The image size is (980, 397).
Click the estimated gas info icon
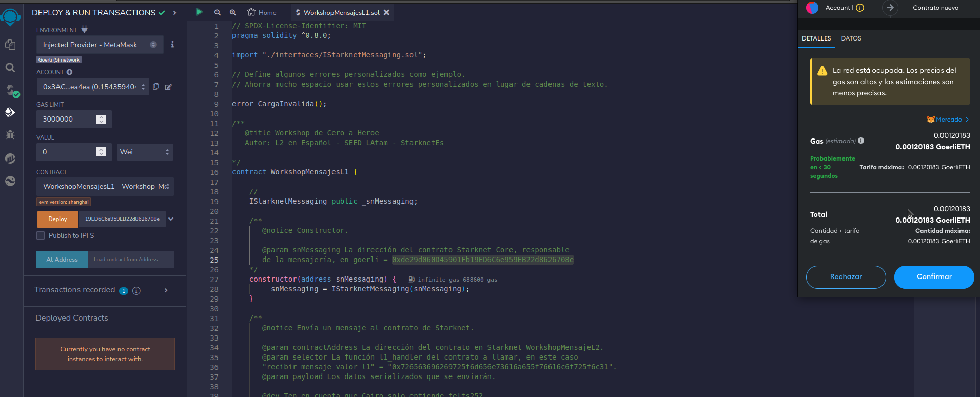click(x=861, y=141)
